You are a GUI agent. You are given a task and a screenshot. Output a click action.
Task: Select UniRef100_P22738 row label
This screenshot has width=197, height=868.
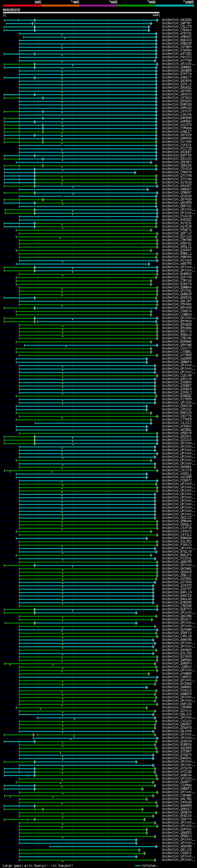click(176, 149)
